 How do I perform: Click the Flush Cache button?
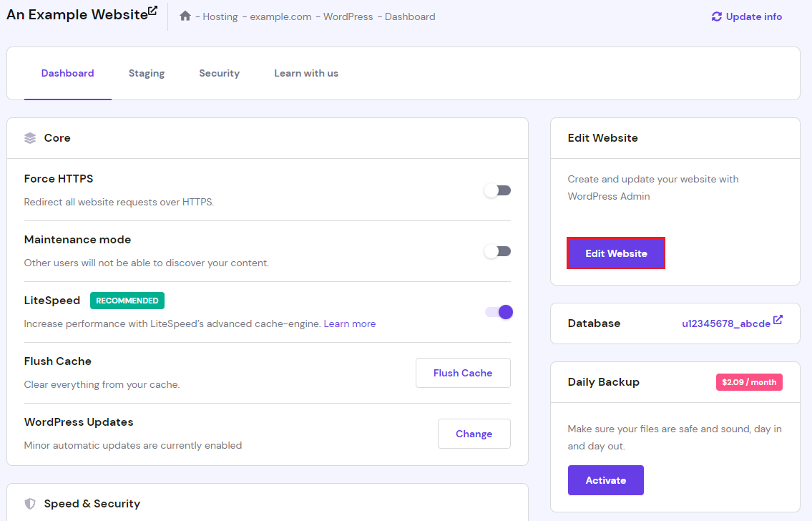[x=463, y=373]
